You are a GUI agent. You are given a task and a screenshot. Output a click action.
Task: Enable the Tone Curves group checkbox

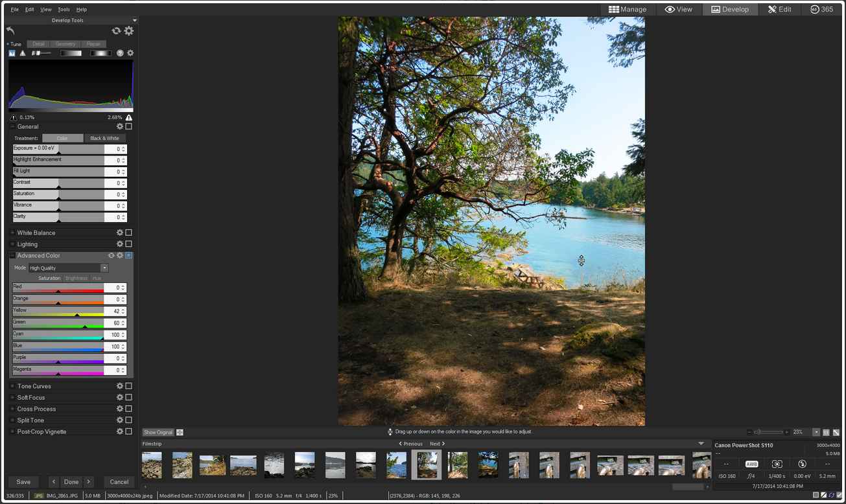point(128,386)
